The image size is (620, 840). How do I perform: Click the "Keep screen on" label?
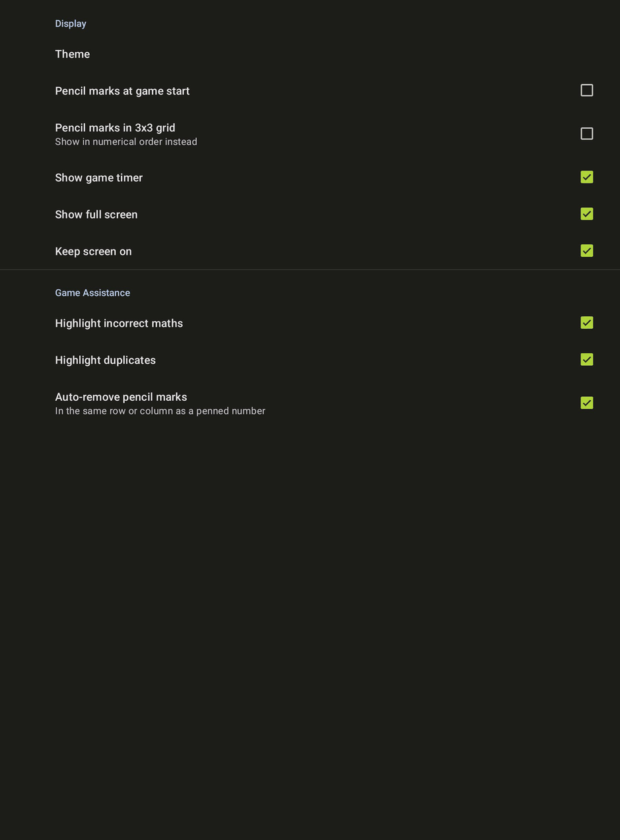click(x=93, y=252)
